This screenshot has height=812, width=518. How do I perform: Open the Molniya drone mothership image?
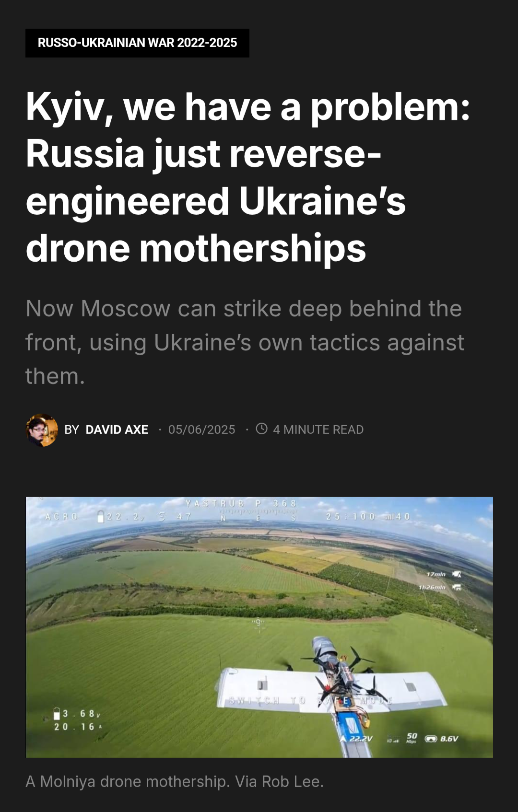pyautogui.click(x=259, y=627)
